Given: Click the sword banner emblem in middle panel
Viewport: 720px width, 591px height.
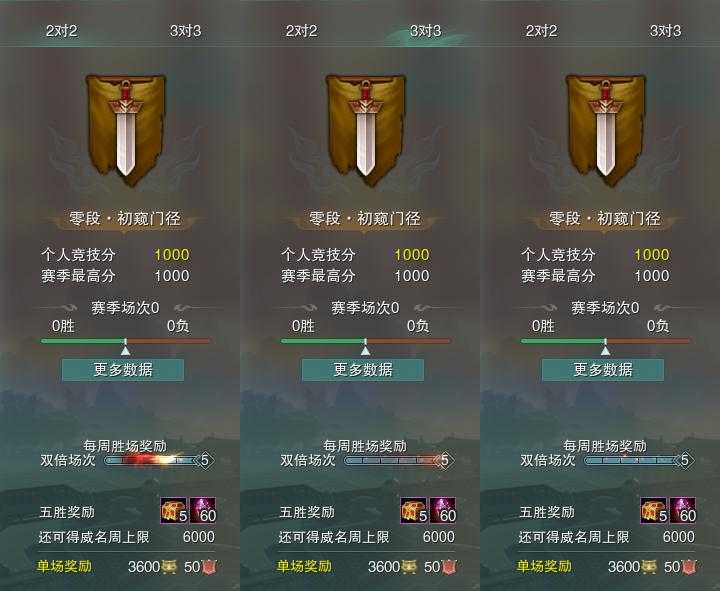Looking at the screenshot, I should (366, 130).
